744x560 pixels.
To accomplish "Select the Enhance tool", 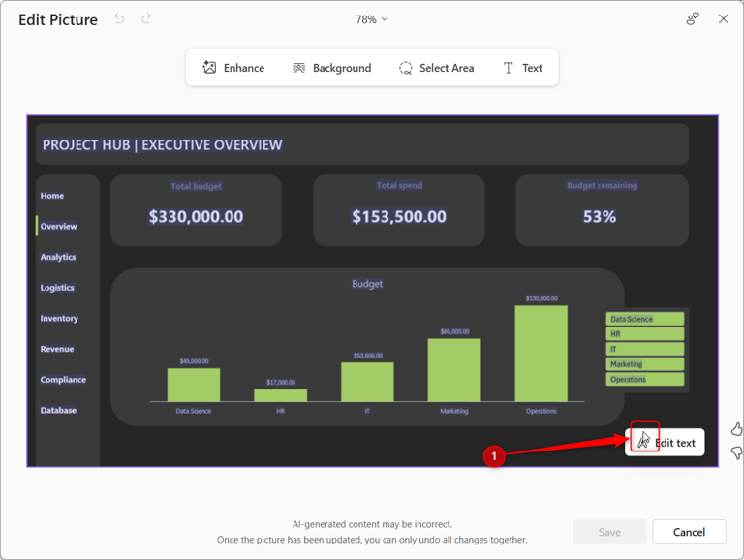I will tap(233, 68).
